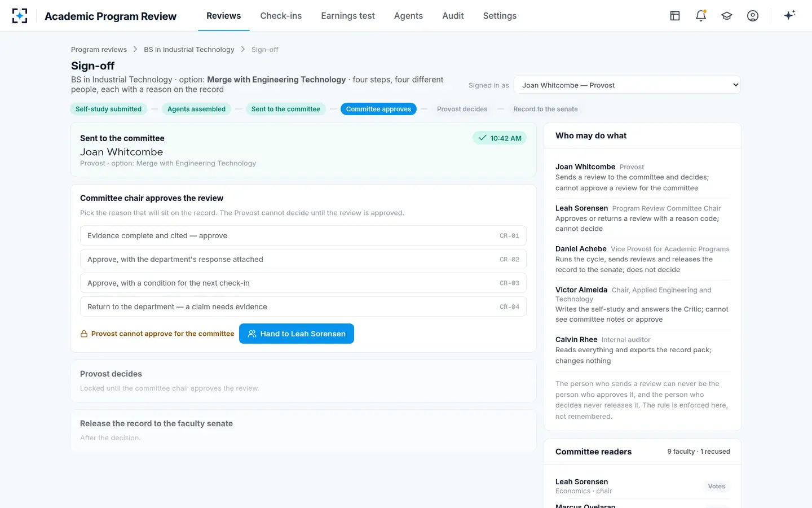Click the 'Votes' badge beside Leah Sorensen

click(x=717, y=486)
